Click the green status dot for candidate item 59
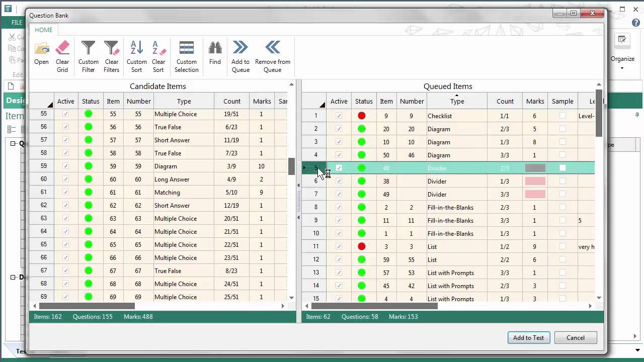 (x=89, y=166)
